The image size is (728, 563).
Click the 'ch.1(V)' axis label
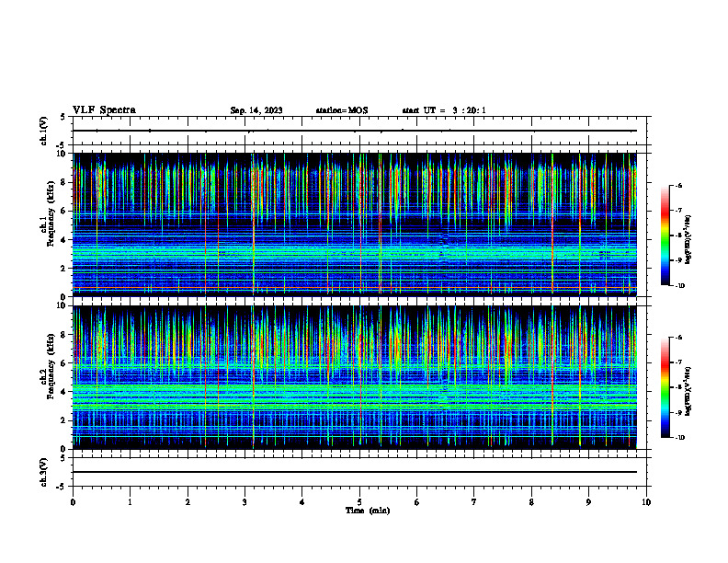click(44, 131)
